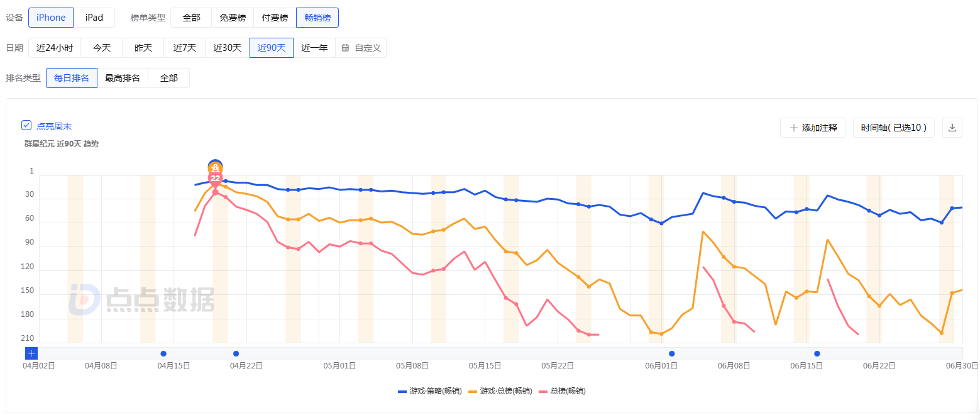Open the 时间轴(已选10) selector

[x=894, y=128]
